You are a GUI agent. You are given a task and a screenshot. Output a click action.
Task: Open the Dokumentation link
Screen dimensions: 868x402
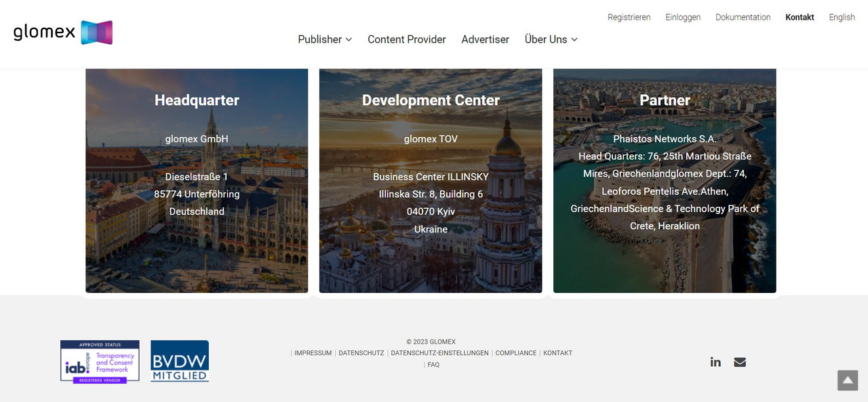coord(743,18)
